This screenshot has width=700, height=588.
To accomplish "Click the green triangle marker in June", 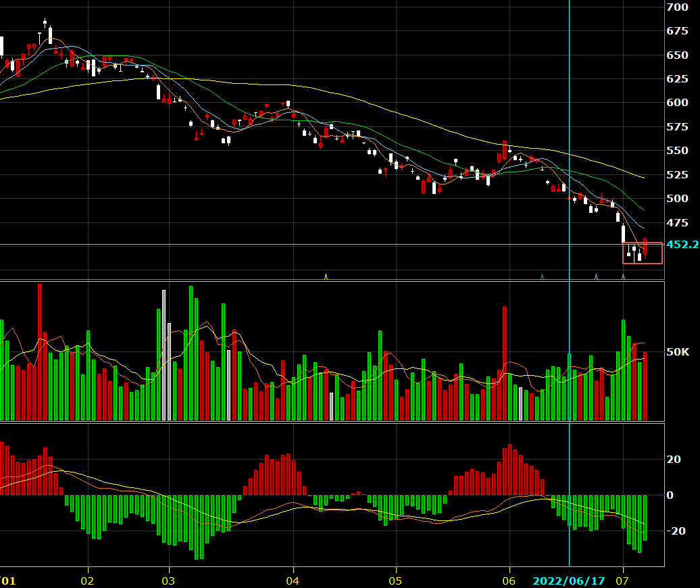I will click(542, 277).
